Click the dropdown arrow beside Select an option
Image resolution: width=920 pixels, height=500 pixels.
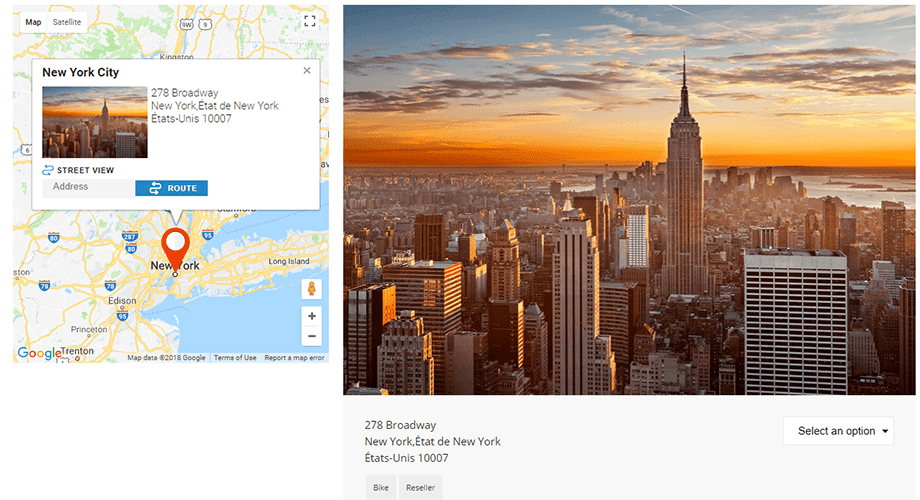[885, 431]
